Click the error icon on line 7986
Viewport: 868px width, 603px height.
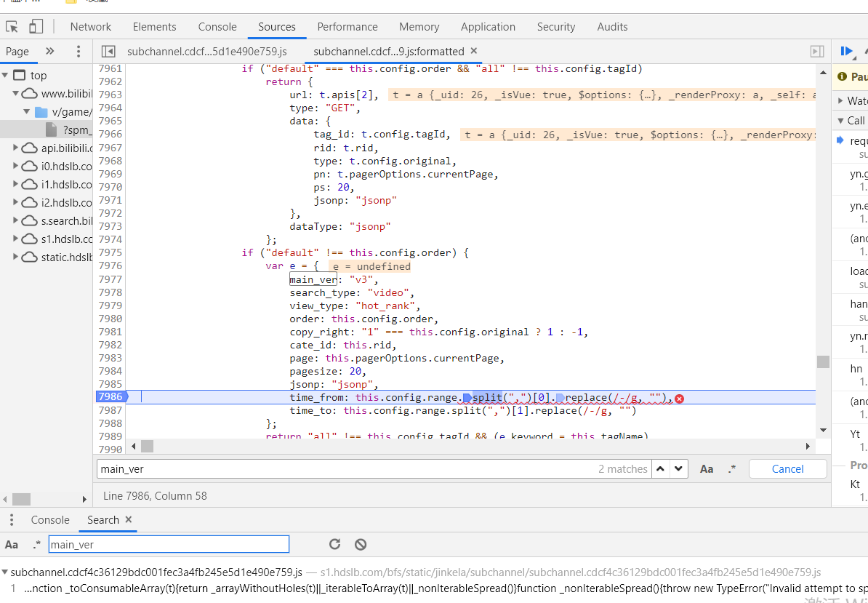679,398
